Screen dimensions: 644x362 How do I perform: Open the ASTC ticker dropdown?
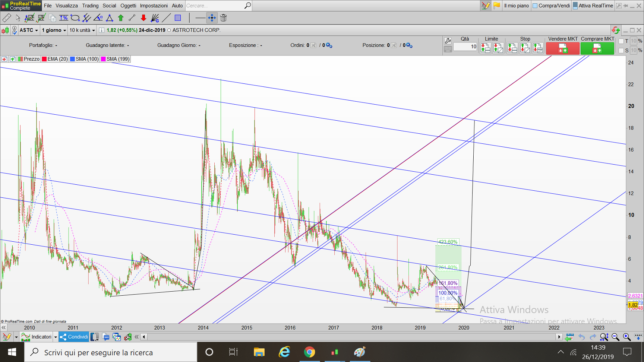[x=29, y=30]
